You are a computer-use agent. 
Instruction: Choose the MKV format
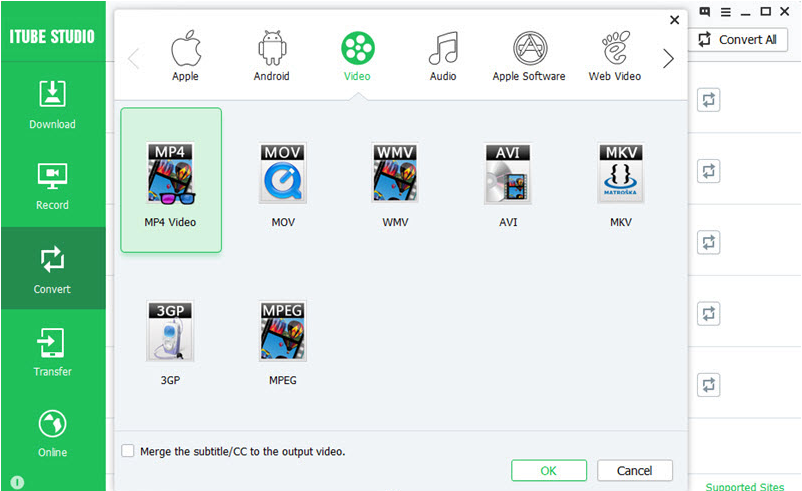pyautogui.click(x=620, y=185)
